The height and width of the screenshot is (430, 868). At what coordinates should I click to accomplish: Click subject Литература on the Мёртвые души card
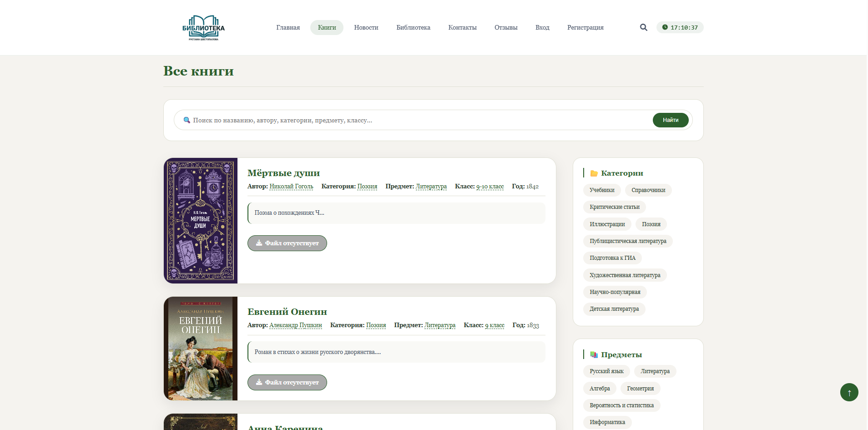431,187
